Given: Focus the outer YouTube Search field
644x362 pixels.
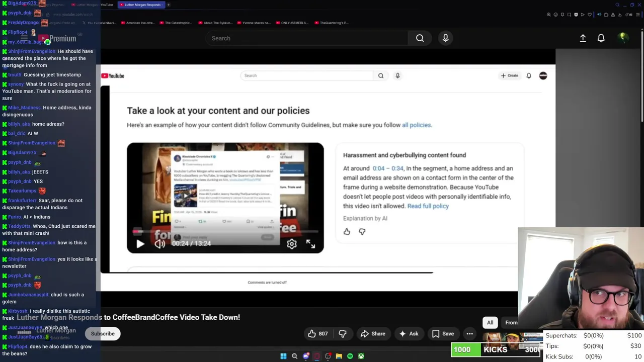Looking at the screenshot, I should click(307, 38).
